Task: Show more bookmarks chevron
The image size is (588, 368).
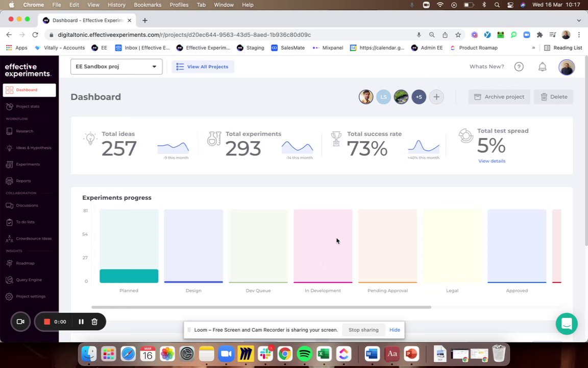Action: coord(533,48)
